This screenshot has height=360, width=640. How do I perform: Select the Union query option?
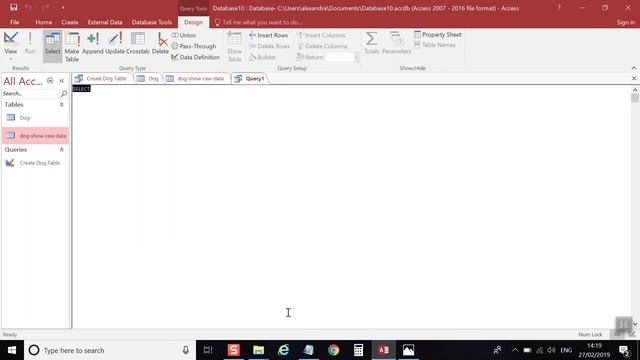[184, 35]
